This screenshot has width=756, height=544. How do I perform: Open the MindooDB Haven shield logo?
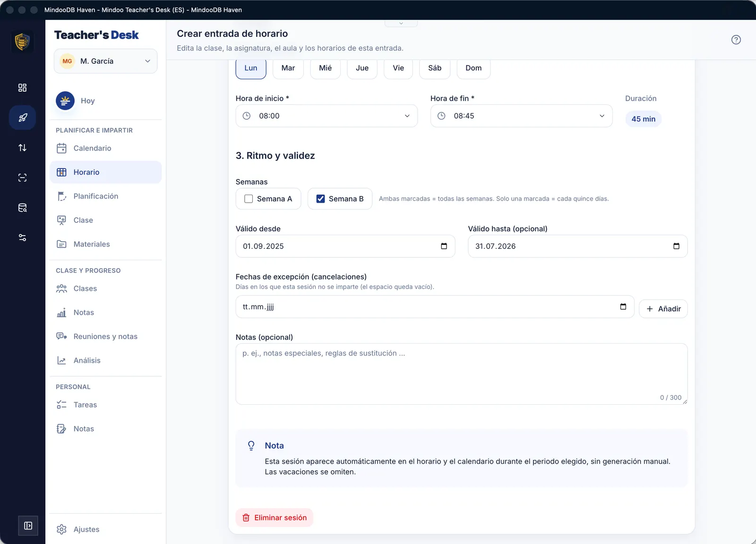click(22, 42)
